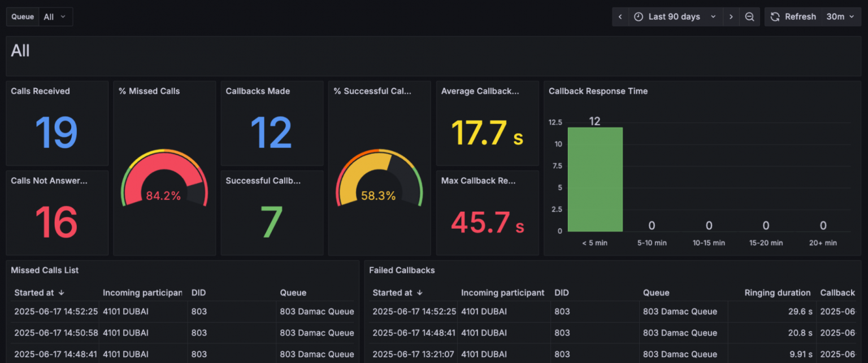Open the % Missed Calls panel title

[149, 91]
